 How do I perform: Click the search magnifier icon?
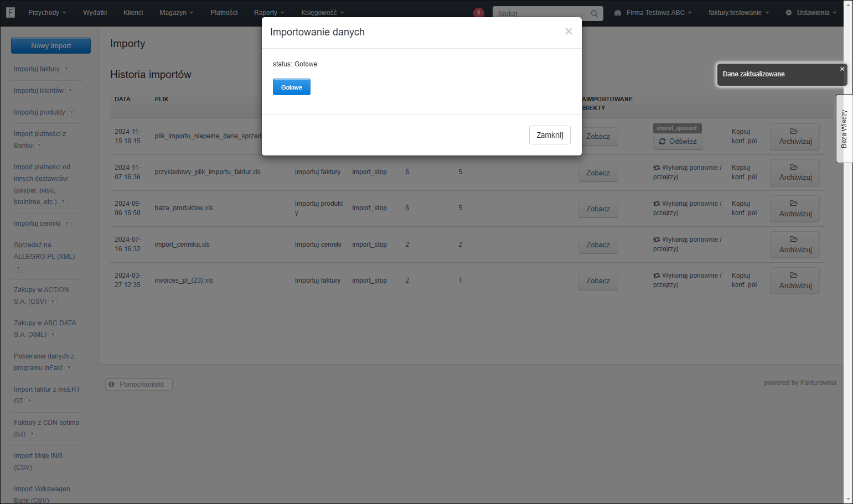click(x=594, y=13)
